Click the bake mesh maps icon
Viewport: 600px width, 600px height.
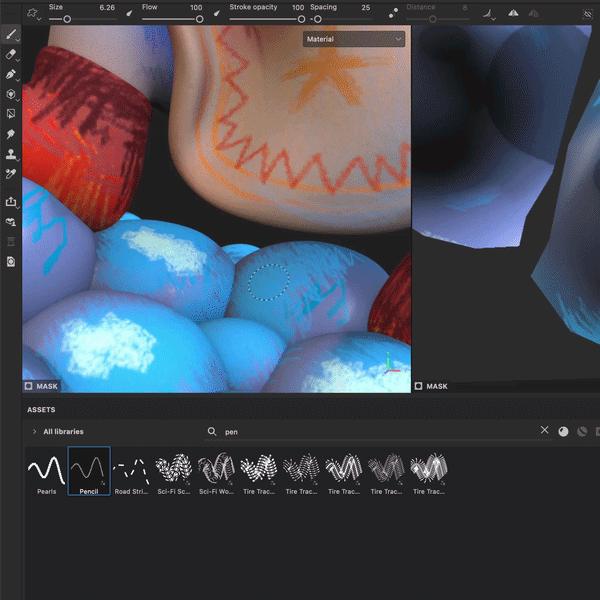pyautogui.click(x=11, y=222)
